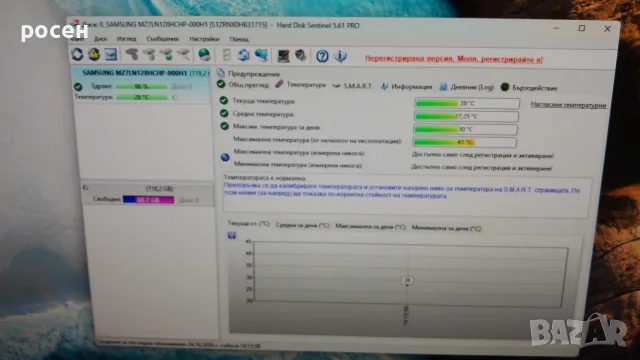
Task: Click the sidebar temperature 28 °C bar
Action: point(142,97)
